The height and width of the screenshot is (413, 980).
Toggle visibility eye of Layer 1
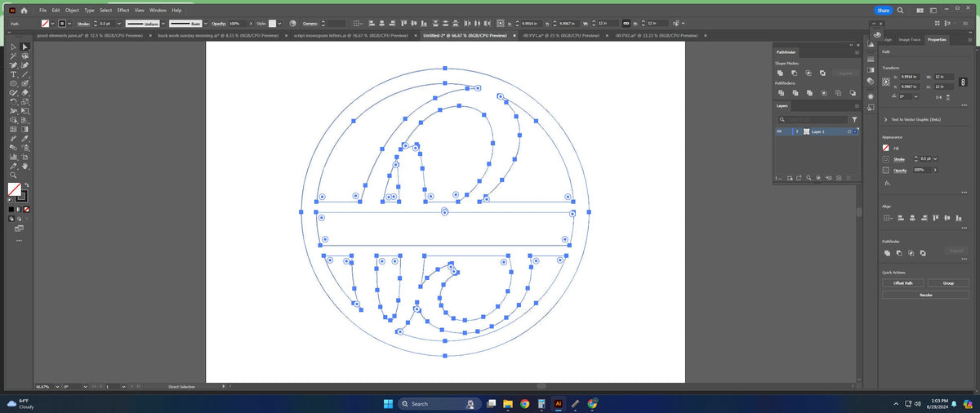click(779, 131)
